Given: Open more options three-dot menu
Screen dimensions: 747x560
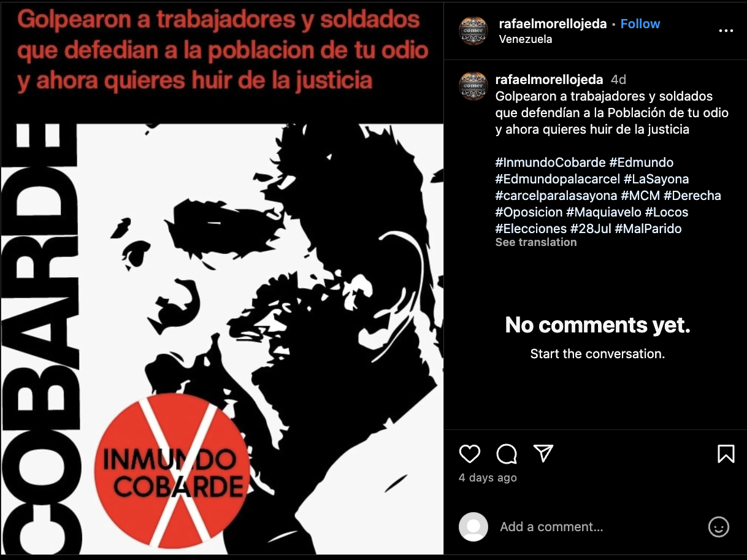Looking at the screenshot, I should [x=726, y=31].
